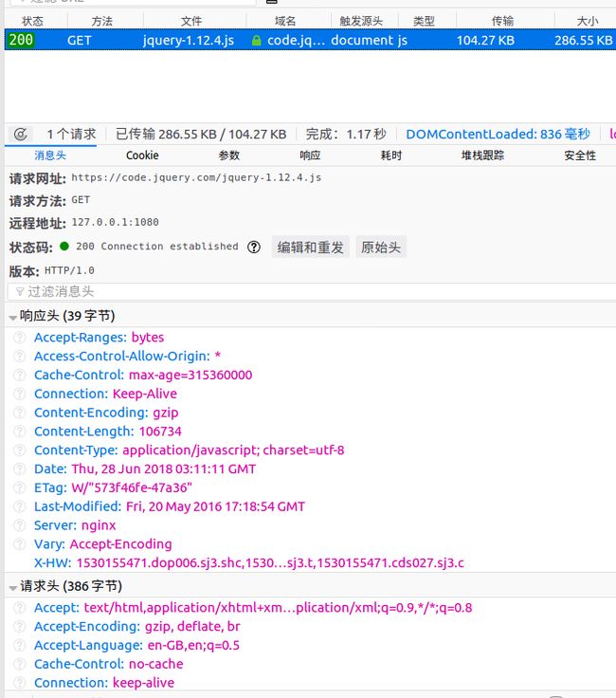Open help for Content-Encoding header

[x=20, y=413]
